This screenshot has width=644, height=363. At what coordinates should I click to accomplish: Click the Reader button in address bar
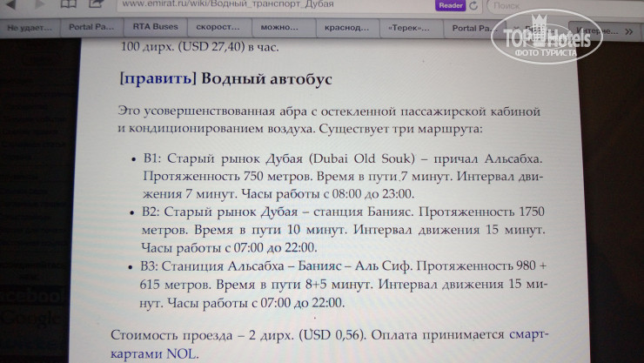coord(451,5)
